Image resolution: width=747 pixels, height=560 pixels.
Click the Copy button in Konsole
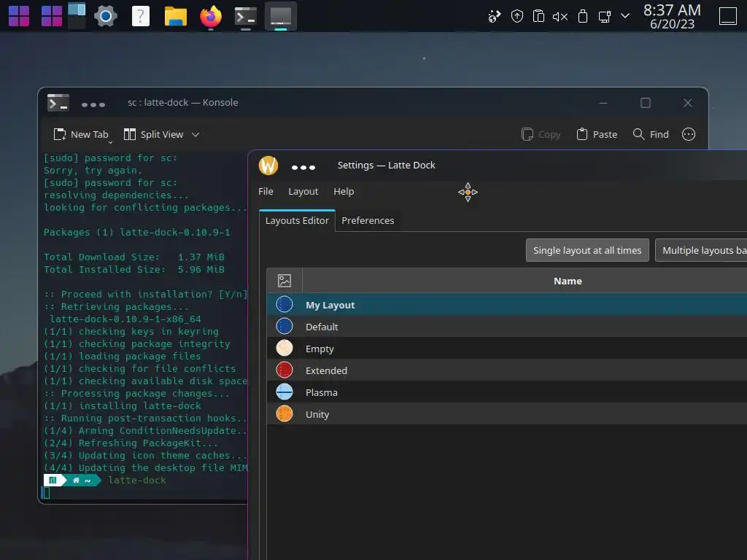(541, 135)
